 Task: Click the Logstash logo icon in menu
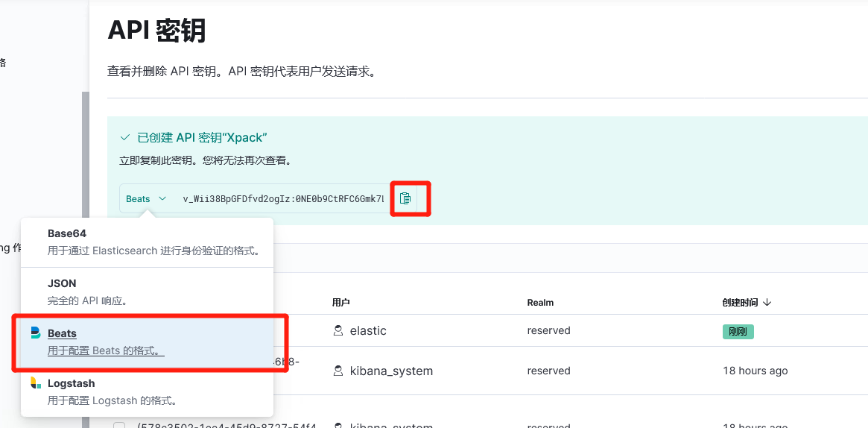pyautogui.click(x=36, y=383)
